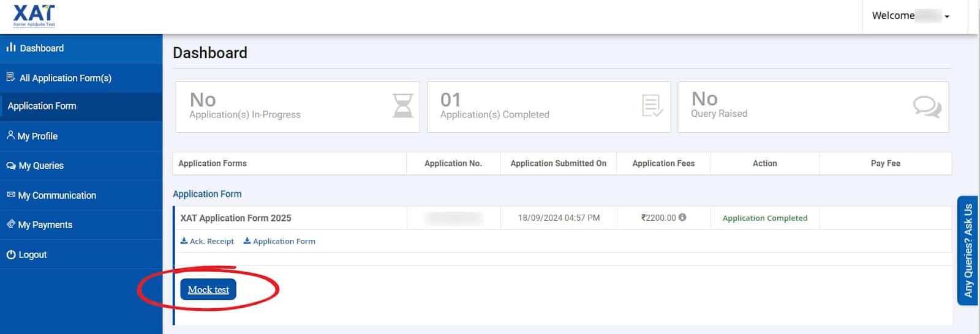Open Dashboard in the sidebar
The image size is (980, 334).
pos(81,48)
